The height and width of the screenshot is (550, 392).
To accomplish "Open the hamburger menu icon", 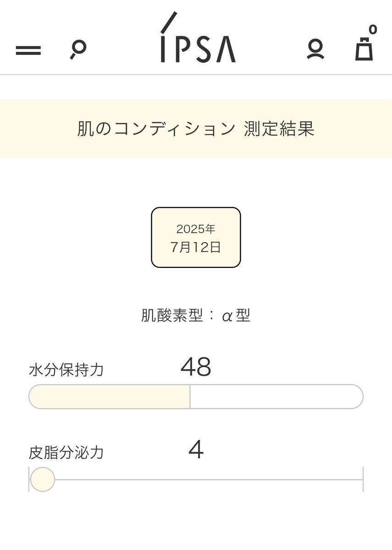I will (28, 50).
